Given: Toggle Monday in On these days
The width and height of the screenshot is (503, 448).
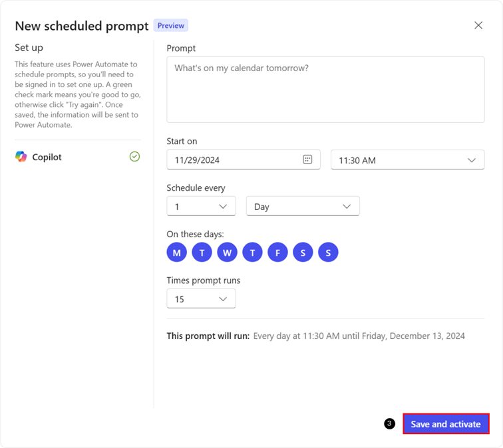Looking at the screenshot, I should (x=177, y=253).
